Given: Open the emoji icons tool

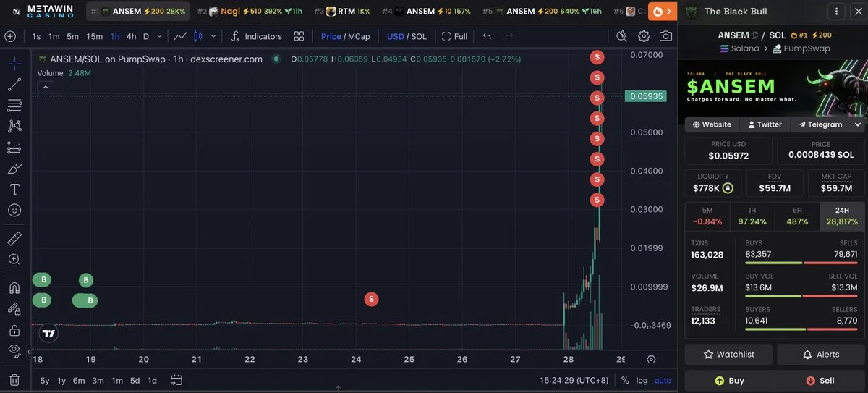Looking at the screenshot, I should (14, 211).
